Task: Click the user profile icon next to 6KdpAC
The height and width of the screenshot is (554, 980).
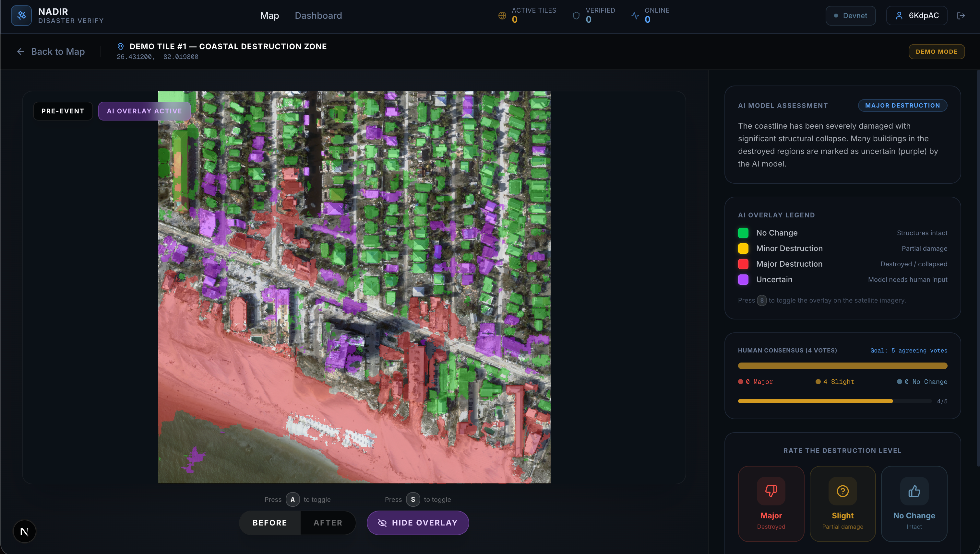Action: click(x=899, y=16)
